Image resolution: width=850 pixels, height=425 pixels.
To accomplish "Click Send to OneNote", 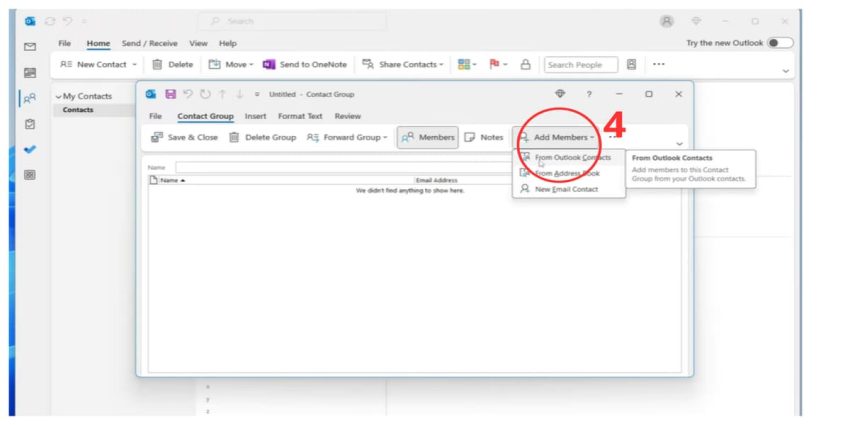I will click(x=305, y=65).
